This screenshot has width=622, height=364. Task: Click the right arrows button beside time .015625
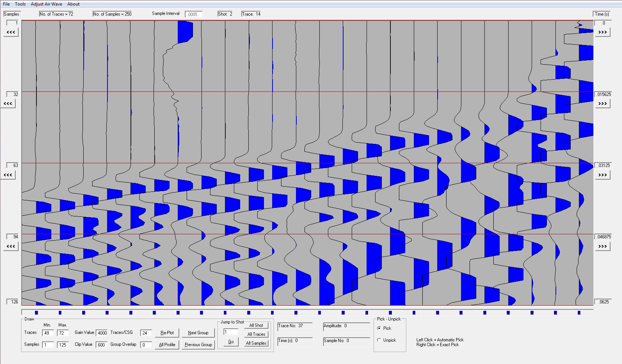point(602,104)
